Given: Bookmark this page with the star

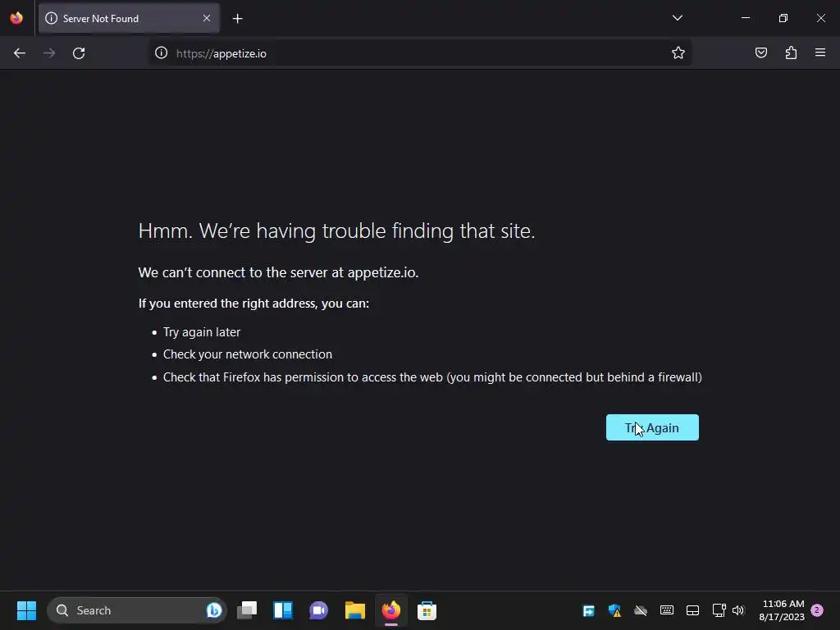Looking at the screenshot, I should (678, 52).
